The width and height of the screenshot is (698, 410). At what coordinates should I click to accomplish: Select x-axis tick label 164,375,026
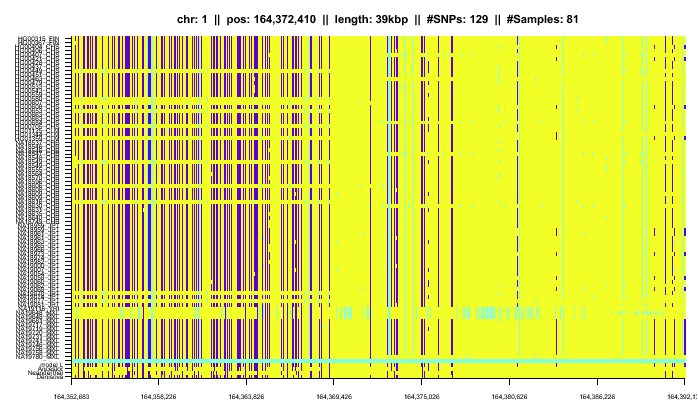(422, 396)
